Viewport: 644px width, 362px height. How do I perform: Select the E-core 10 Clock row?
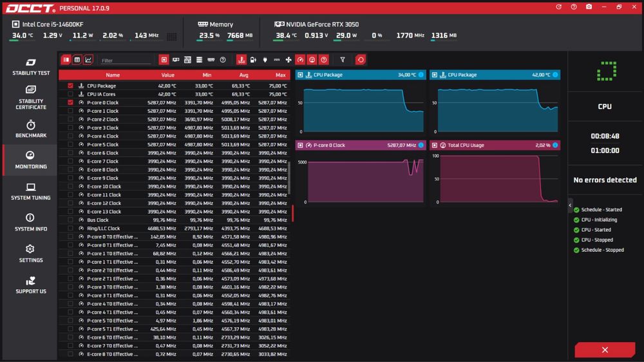pos(175,186)
